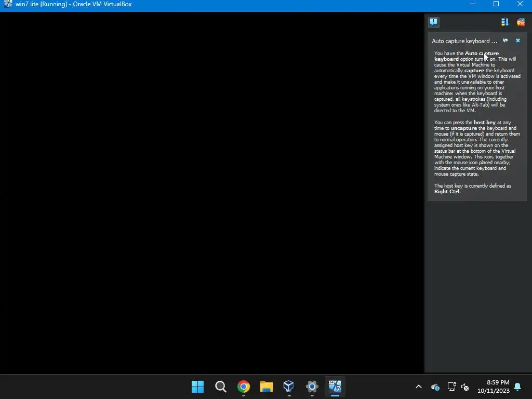
Task: Click the OneDrive cloud tray icon
Action: point(435,387)
